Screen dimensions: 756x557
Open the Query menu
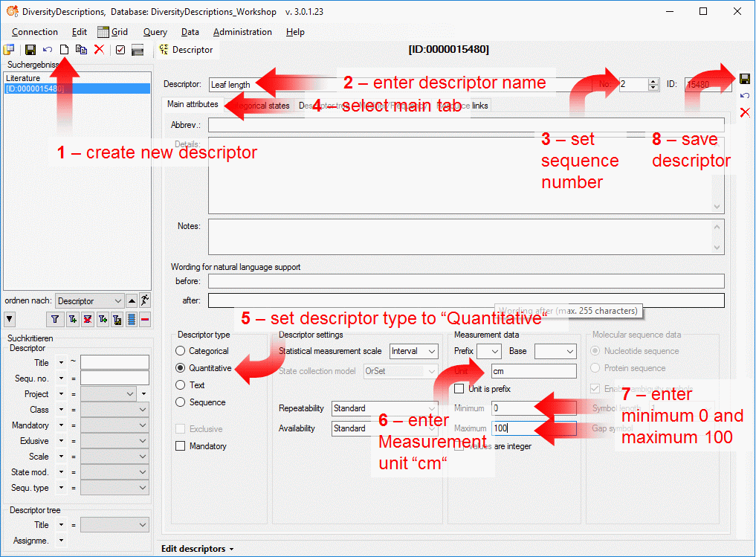tap(155, 32)
